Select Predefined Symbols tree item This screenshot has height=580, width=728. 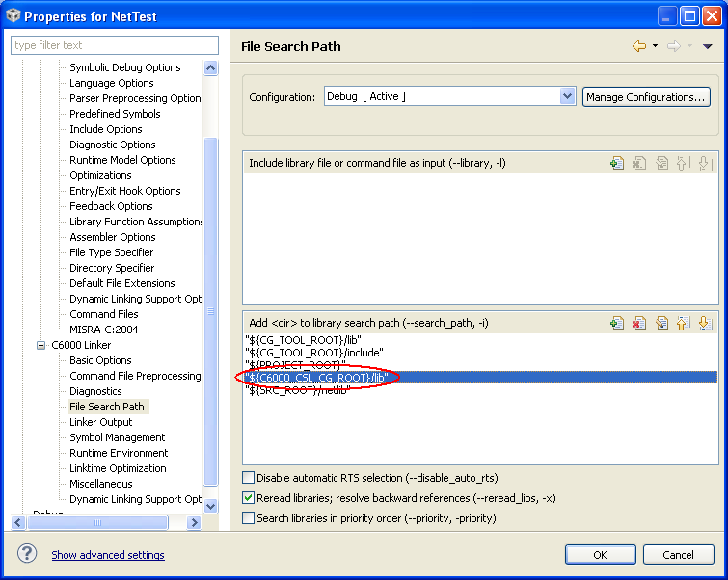pos(115,114)
